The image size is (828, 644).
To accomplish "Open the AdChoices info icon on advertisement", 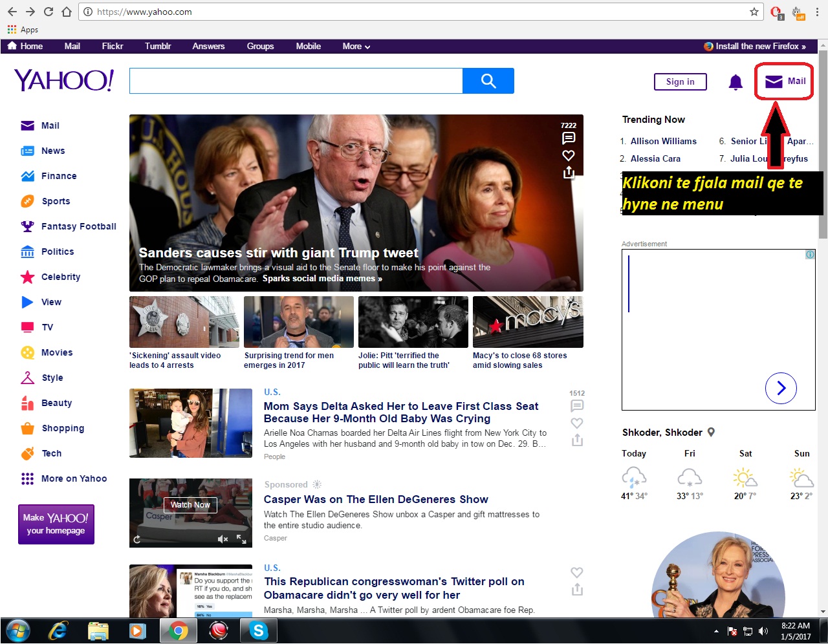I will (810, 255).
